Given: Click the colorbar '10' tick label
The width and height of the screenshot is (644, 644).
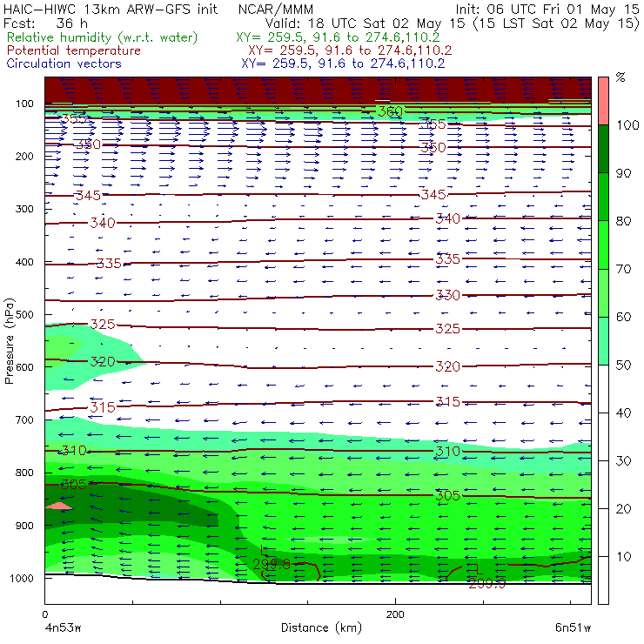Looking at the screenshot, I should coord(623,557).
